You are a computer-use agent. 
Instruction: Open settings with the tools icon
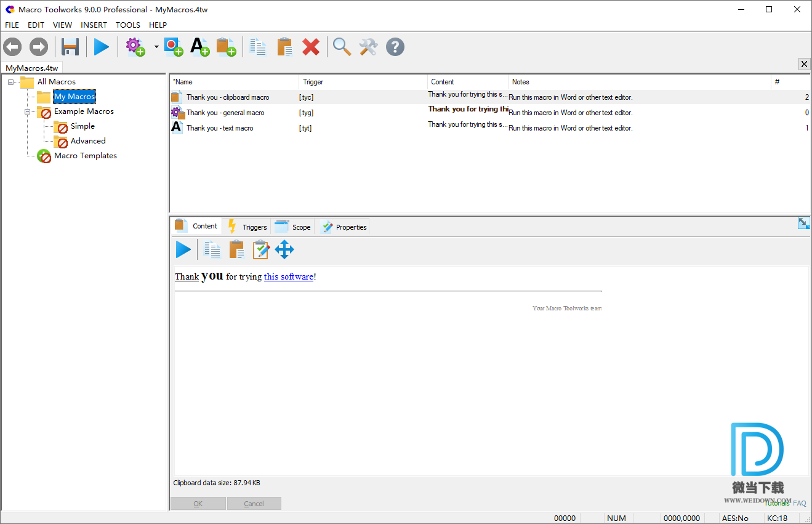pos(368,47)
